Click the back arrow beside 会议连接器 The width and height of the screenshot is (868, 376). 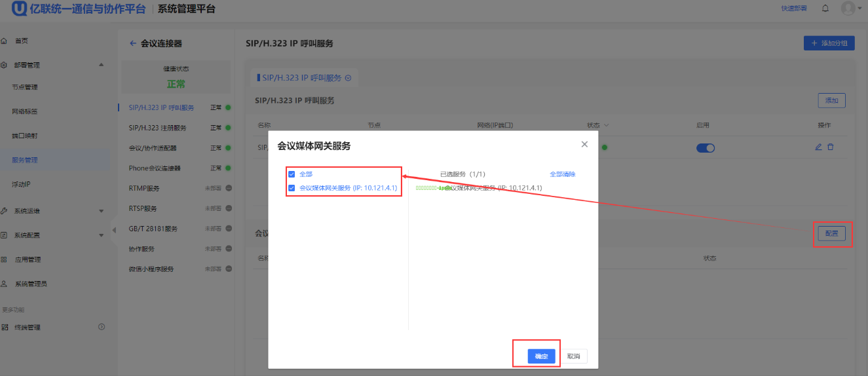coord(133,44)
